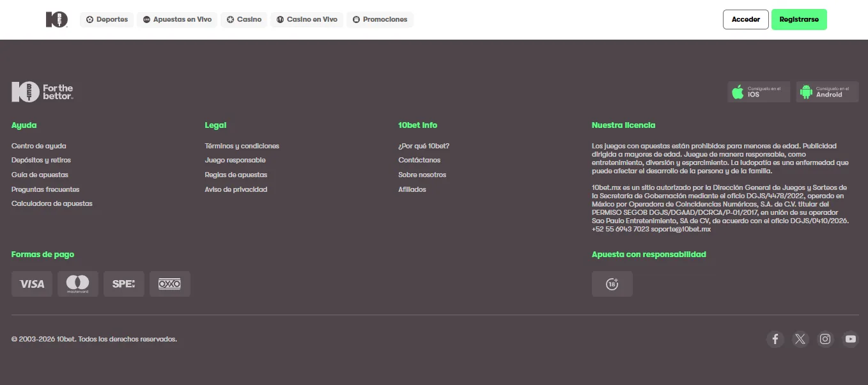
Task: Open the Promociones page
Action: click(x=380, y=20)
